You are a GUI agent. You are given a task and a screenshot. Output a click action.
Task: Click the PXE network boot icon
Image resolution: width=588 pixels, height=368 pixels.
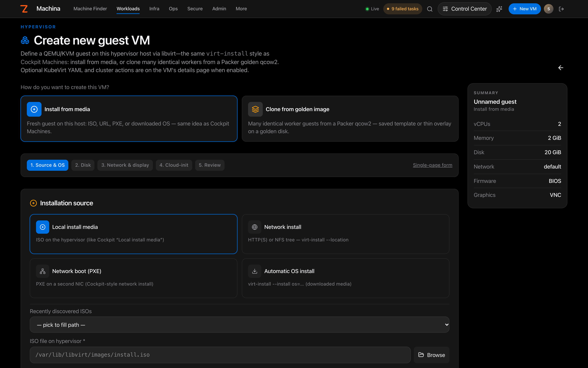click(x=42, y=271)
